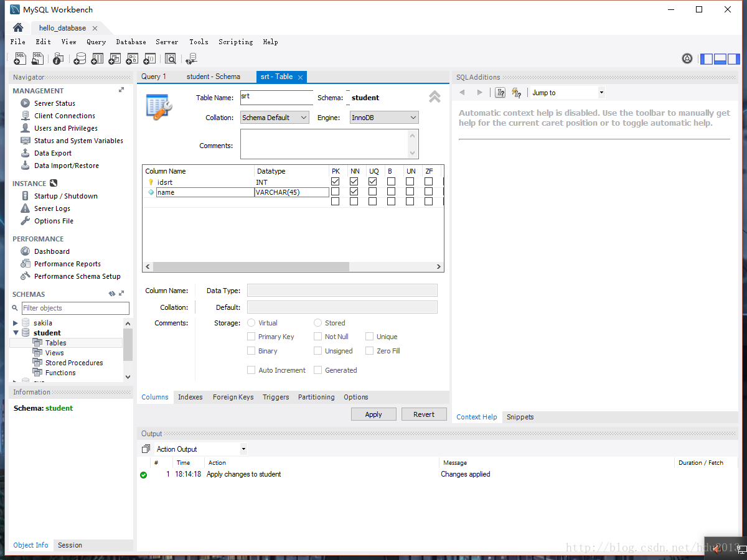
Task: Close the hello_database connection tab
Action: [x=95, y=28]
